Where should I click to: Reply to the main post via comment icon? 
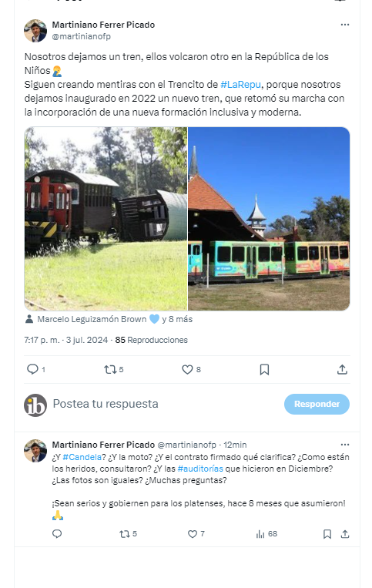(x=33, y=369)
